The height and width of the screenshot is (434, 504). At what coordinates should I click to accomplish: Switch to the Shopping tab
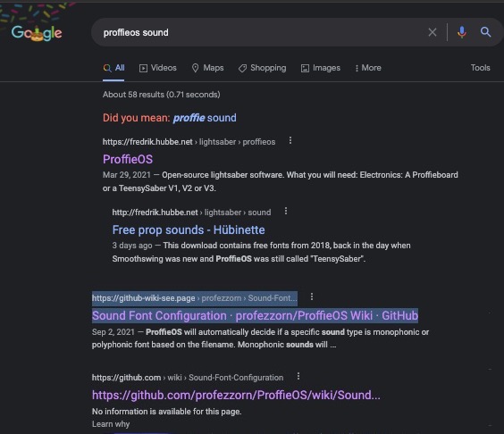tap(263, 68)
